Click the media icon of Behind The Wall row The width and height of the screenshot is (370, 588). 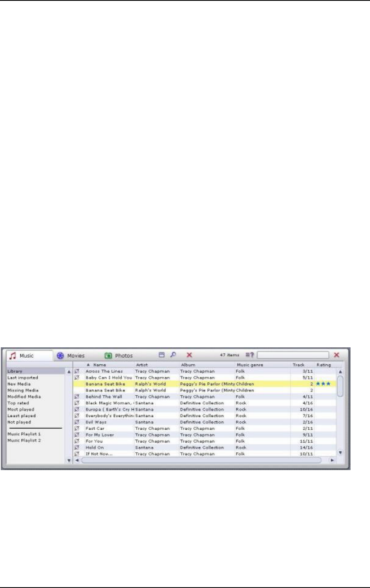(77, 397)
